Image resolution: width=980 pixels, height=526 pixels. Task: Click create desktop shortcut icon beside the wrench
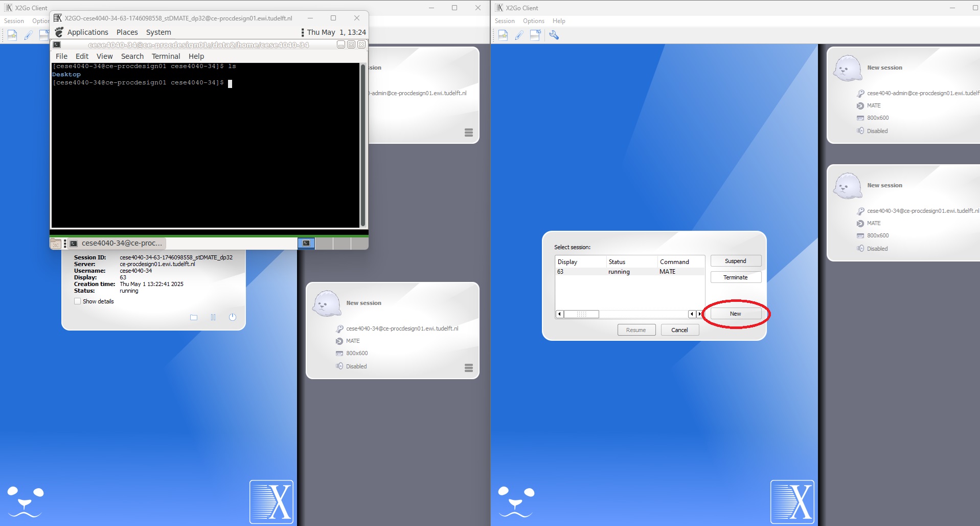click(535, 35)
